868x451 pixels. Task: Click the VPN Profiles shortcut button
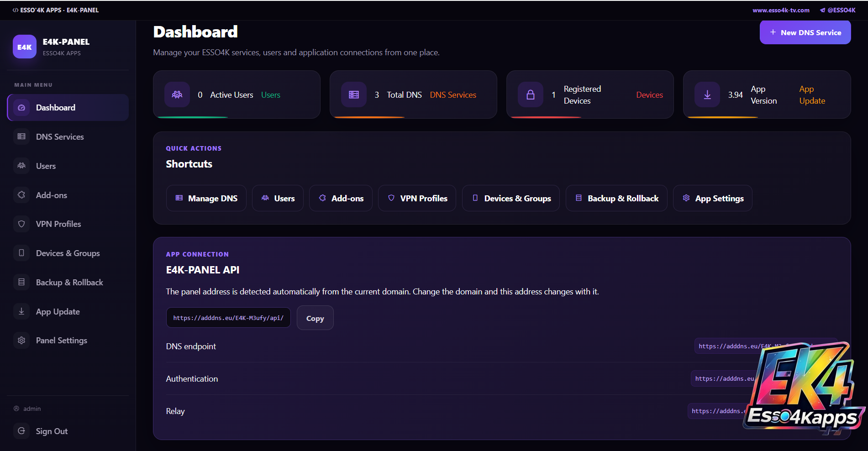point(417,198)
